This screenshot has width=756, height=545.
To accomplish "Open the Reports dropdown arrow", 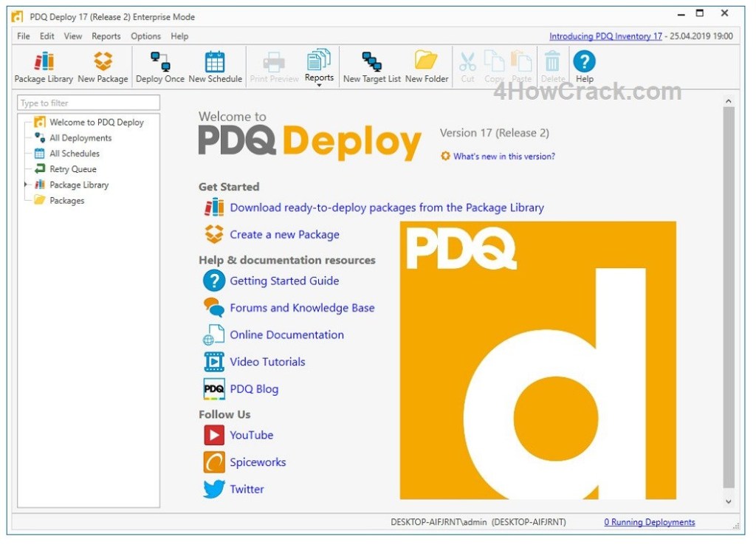I will point(319,86).
